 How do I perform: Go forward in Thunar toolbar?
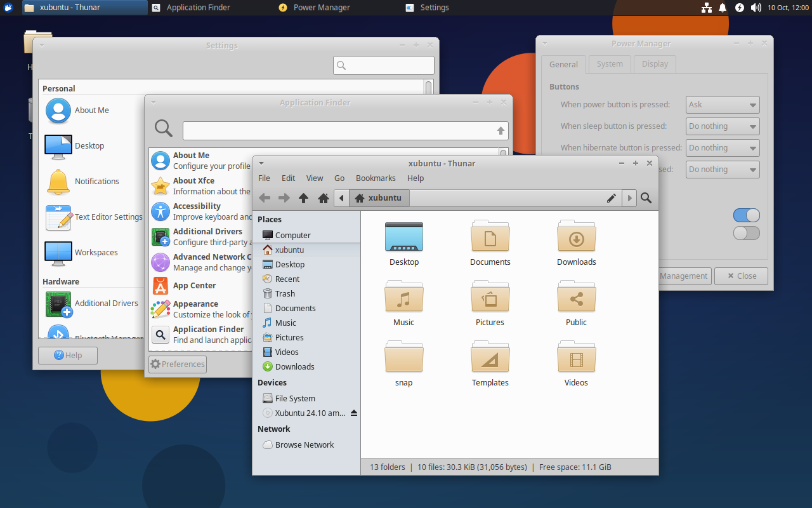[x=284, y=198]
